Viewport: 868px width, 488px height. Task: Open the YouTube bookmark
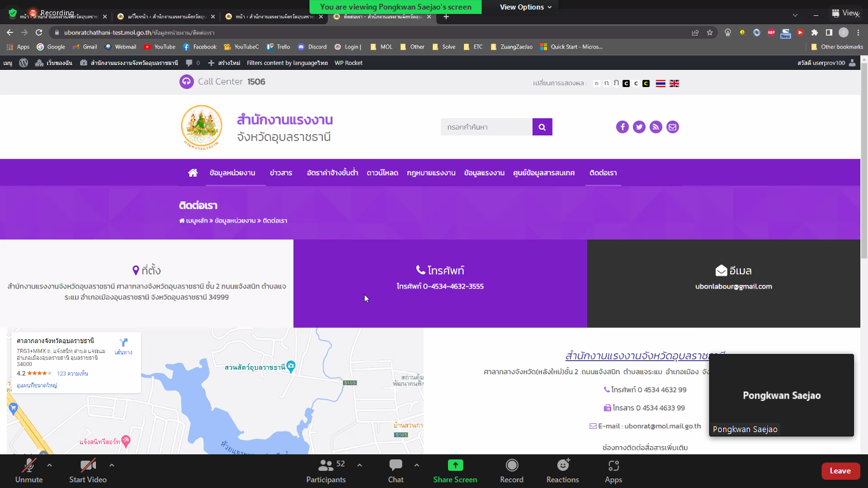pyautogui.click(x=159, y=46)
